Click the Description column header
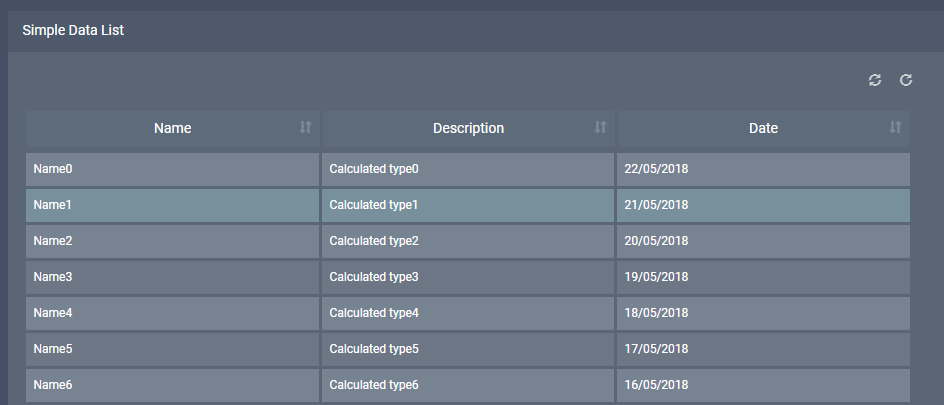 [x=468, y=128]
